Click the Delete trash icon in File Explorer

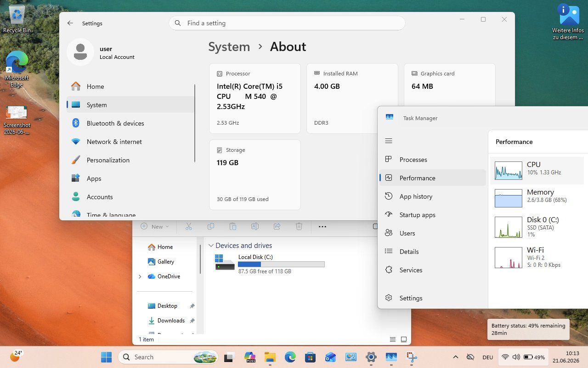(x=299, y=226)
